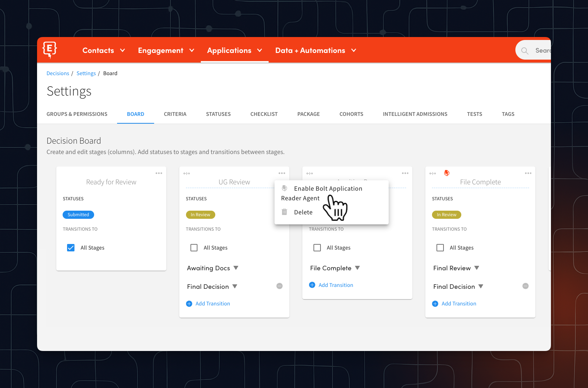
Task: Click the plus icon in File Complete column
Action: (x=435, y=304)
